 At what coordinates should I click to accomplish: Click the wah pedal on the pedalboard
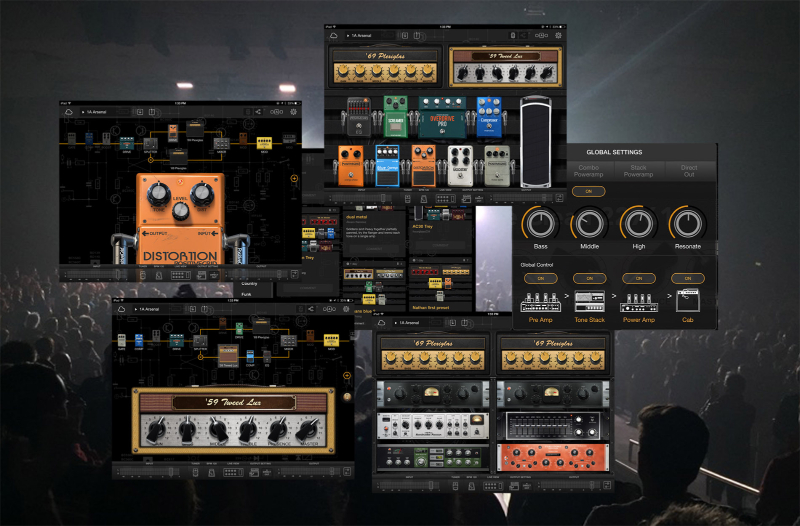[536, 141]
